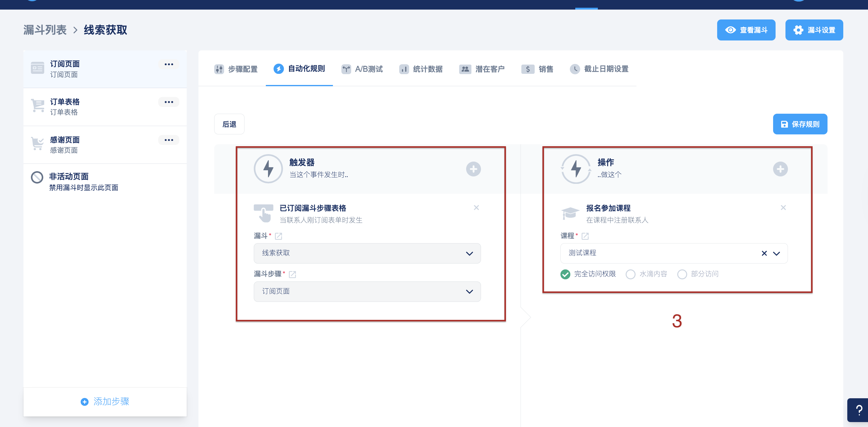Clear the selected 测试课程 value
This screenshot has width=868, height=427.
pos(764,254)
